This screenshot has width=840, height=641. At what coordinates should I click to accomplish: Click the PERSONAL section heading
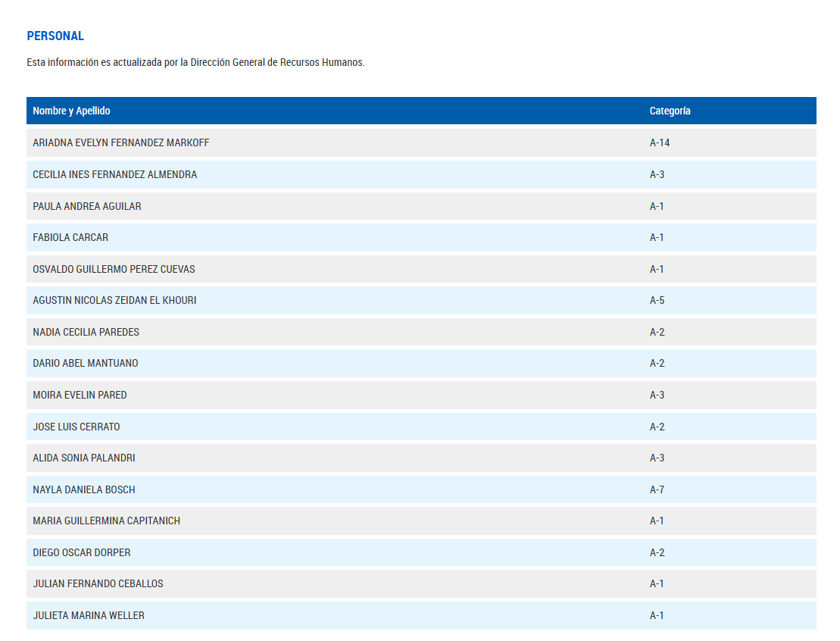pyautogui.click(x=55, y=36)
